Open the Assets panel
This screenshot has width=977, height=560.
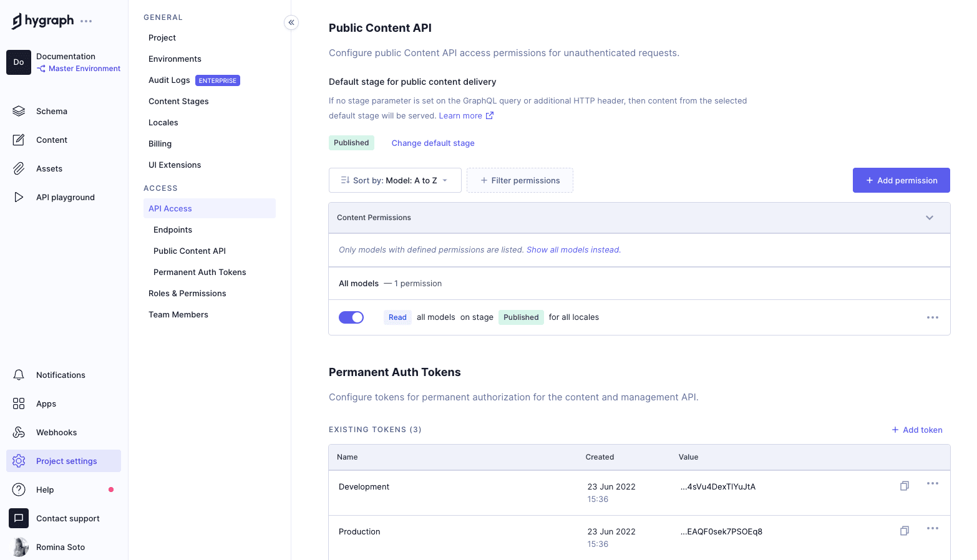point(49,168)
